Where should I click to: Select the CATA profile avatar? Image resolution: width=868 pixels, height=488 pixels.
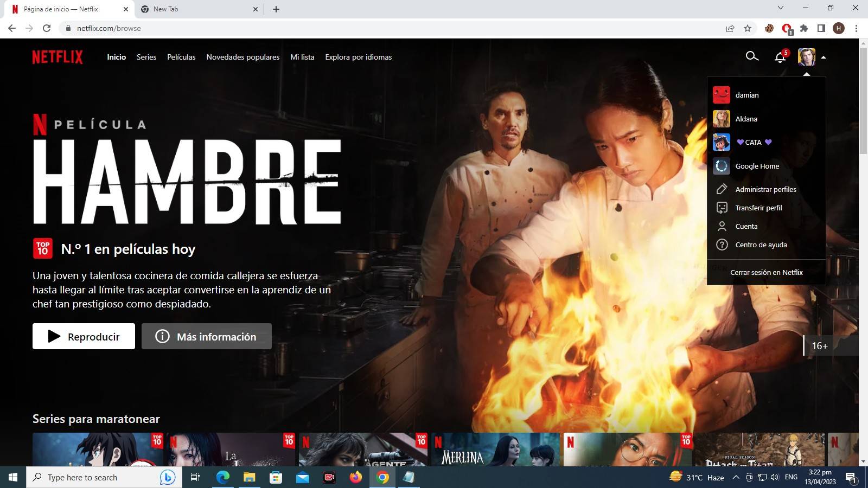coord(722,142)
